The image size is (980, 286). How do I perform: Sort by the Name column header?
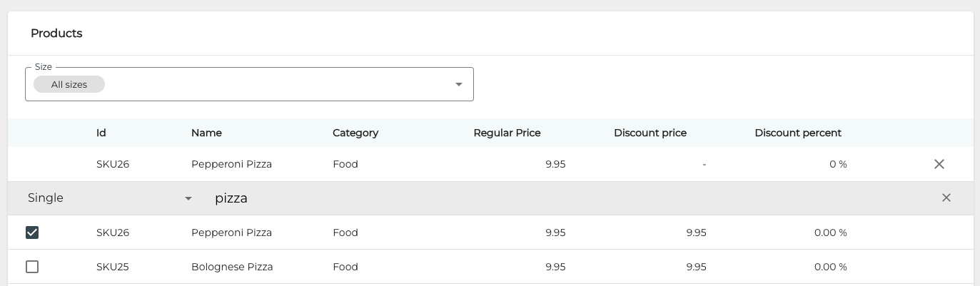pos(206,133)
